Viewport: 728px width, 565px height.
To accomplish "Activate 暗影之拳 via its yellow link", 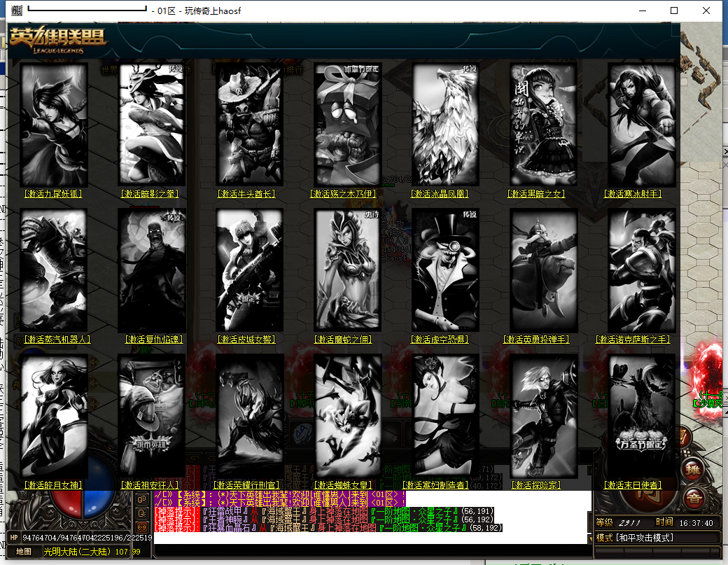I will tap(150, 193).
